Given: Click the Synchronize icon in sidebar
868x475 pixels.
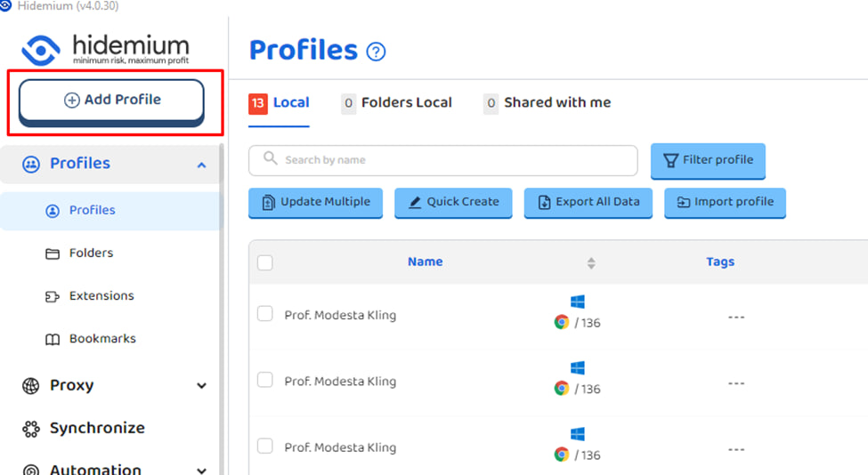Looking at the screenshot, I should point(31,428).
